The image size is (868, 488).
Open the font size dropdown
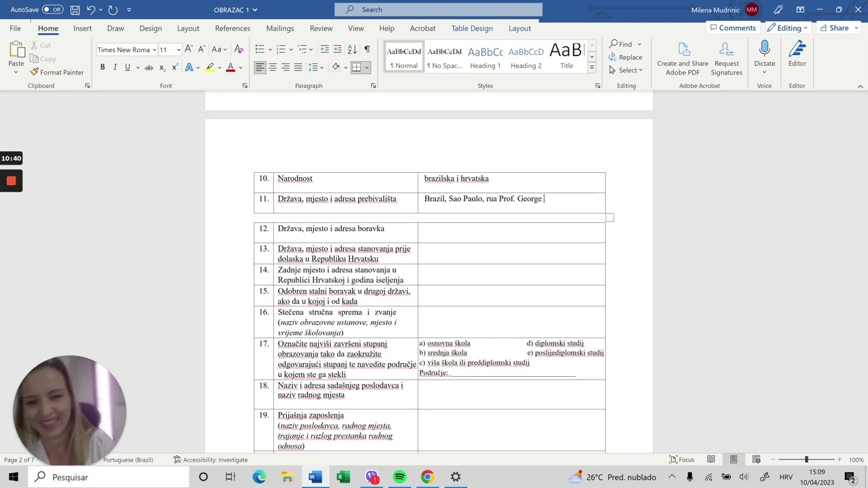pos(178,49)
